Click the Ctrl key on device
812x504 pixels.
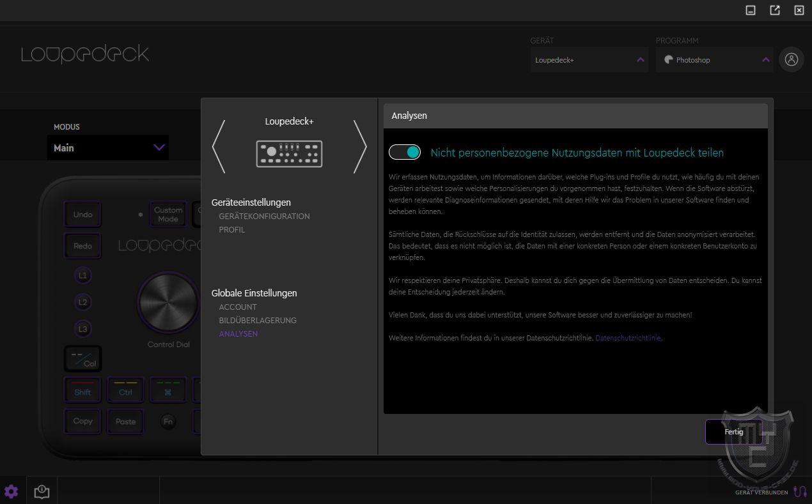[x=125, y=389]
